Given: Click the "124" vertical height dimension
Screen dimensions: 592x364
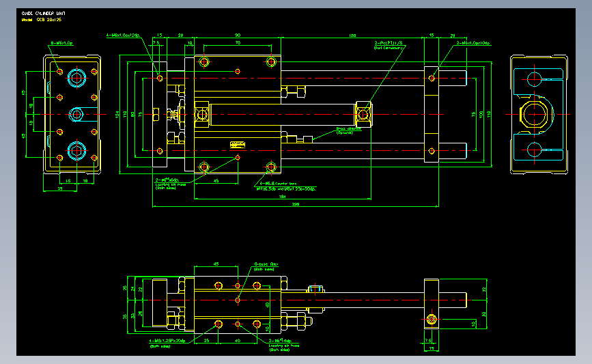Looking at the screenshot, I should (x=117, y=115).
